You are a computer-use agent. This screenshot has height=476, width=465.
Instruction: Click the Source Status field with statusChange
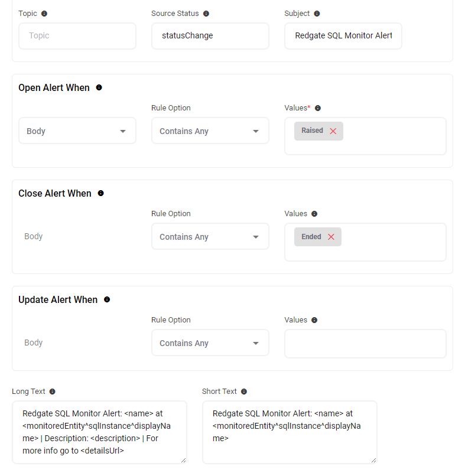click(x=210, y=36)
